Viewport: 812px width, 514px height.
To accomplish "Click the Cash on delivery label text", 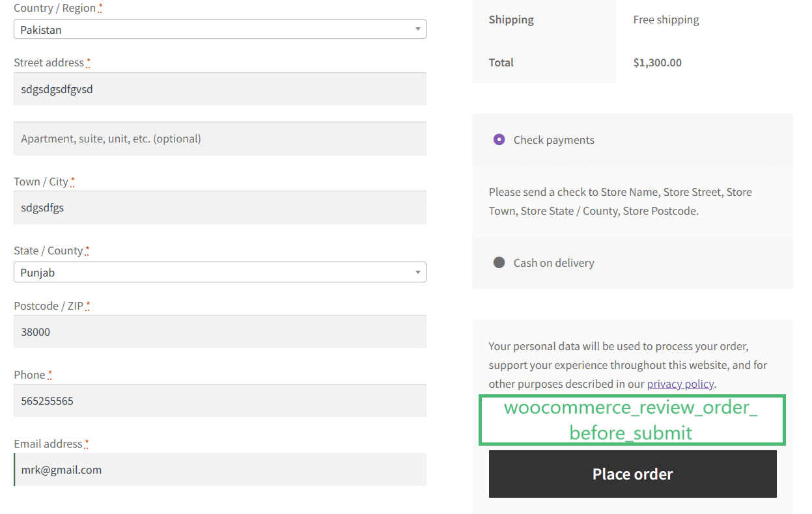I will point(554,263).
